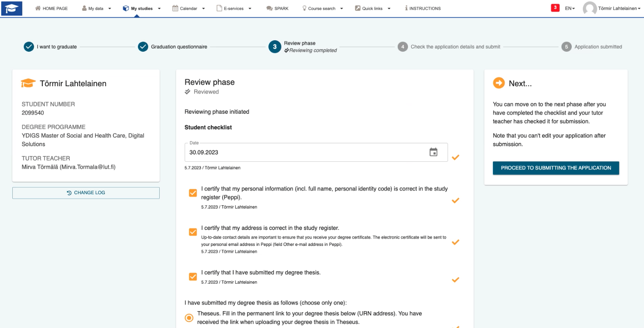Click the user avatar icon
Image resolution: width=644 pixels, height=328 pixels.
pyautogui.click(x=589, y=8)
